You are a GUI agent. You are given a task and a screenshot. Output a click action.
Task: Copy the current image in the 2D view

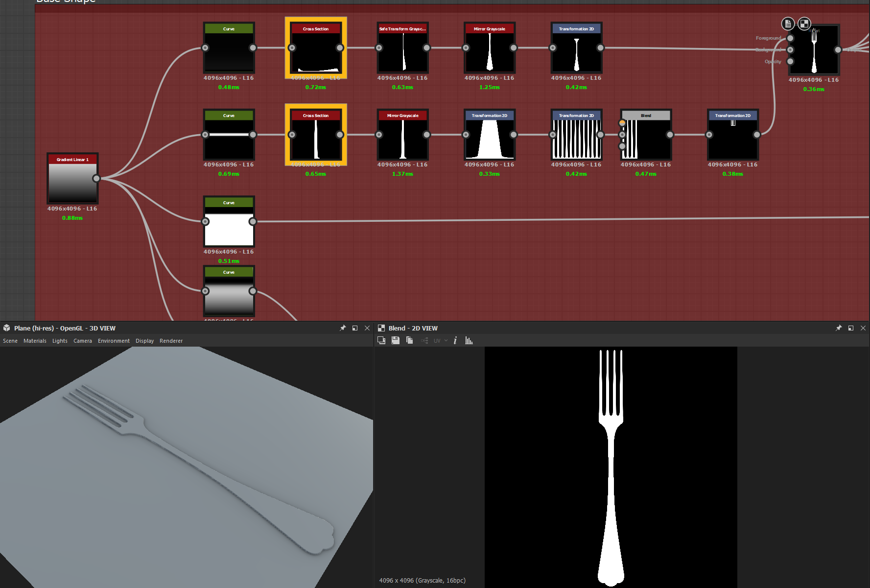coord(410,340)
